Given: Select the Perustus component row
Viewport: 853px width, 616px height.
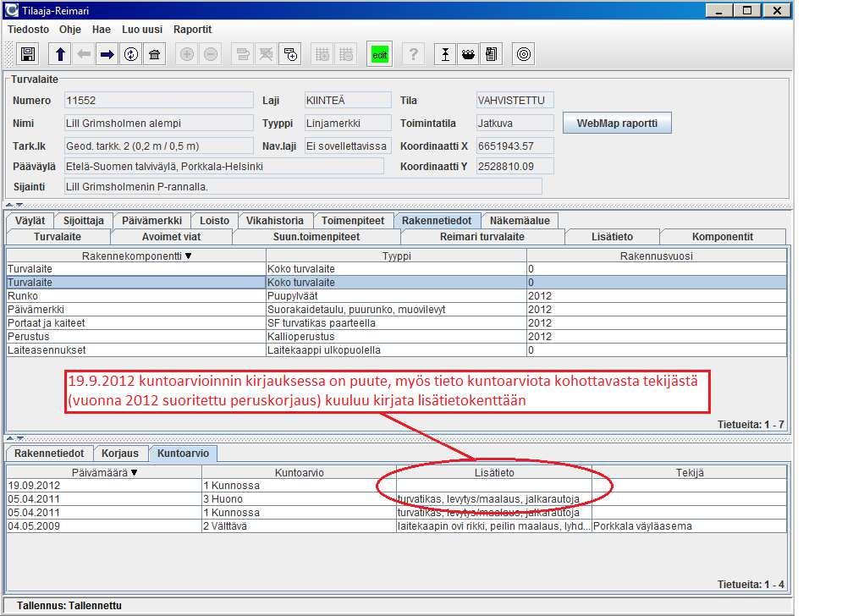Looking at the screenshot, I should tap(396, 336).
